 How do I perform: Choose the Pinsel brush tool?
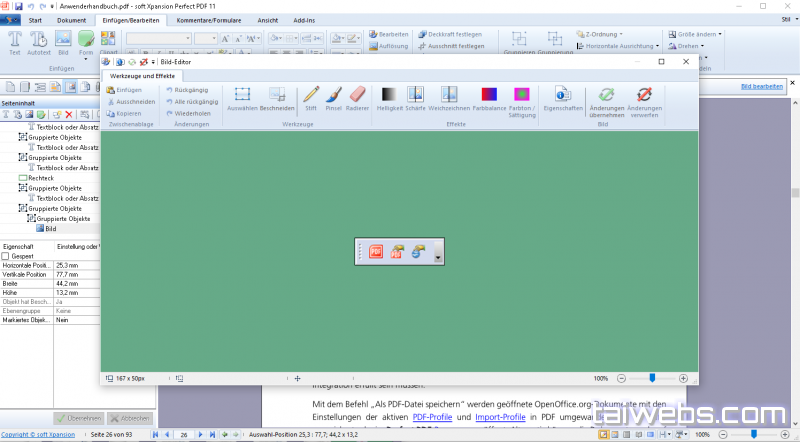coord(333,98)
